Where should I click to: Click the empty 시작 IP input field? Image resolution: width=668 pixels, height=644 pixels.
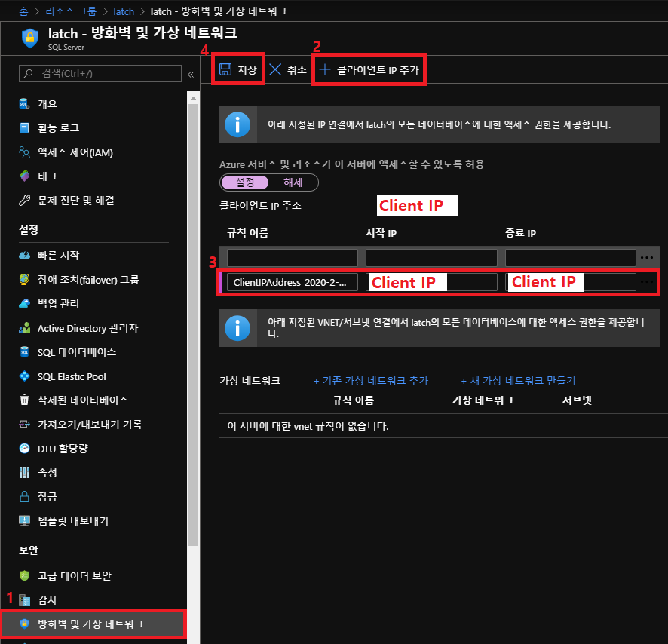[431, 258]
